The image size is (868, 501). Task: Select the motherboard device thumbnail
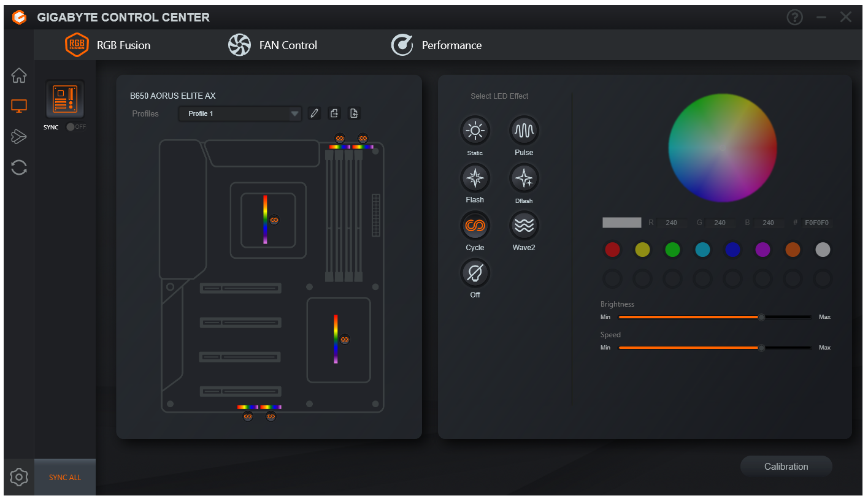click(x=65, y=99)
